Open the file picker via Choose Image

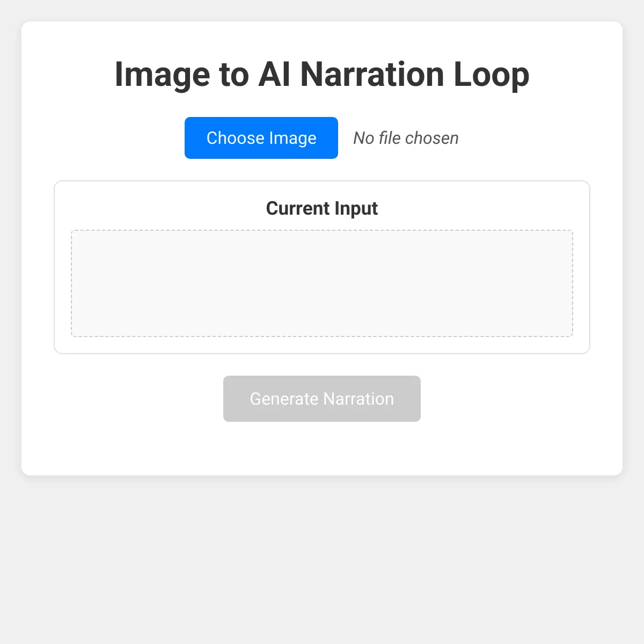click(x=261, y=138)
